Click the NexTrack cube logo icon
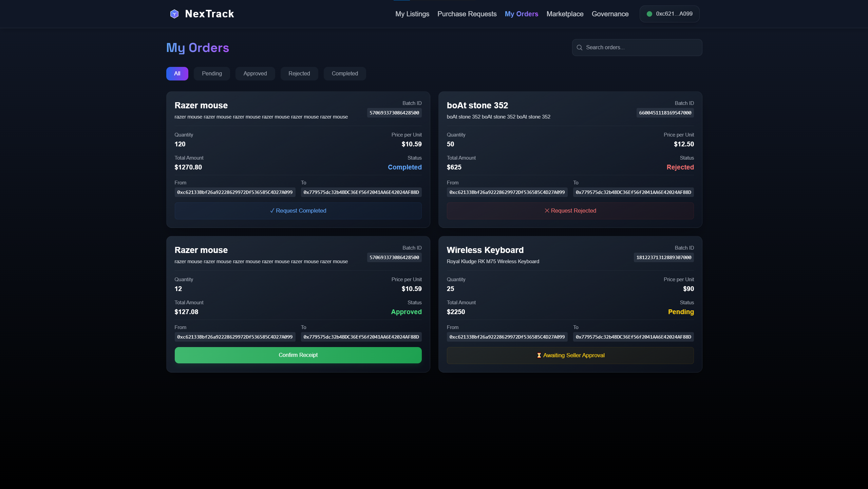 click(174, 14)
